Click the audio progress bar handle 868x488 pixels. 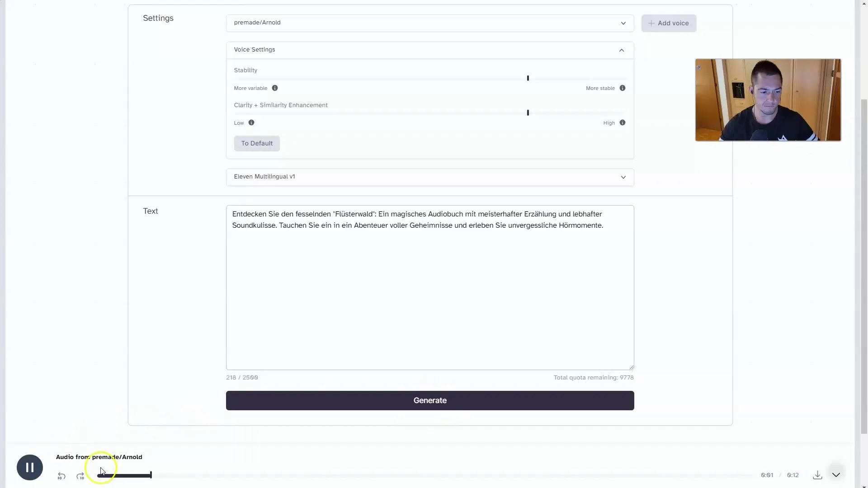click(151, 475)
